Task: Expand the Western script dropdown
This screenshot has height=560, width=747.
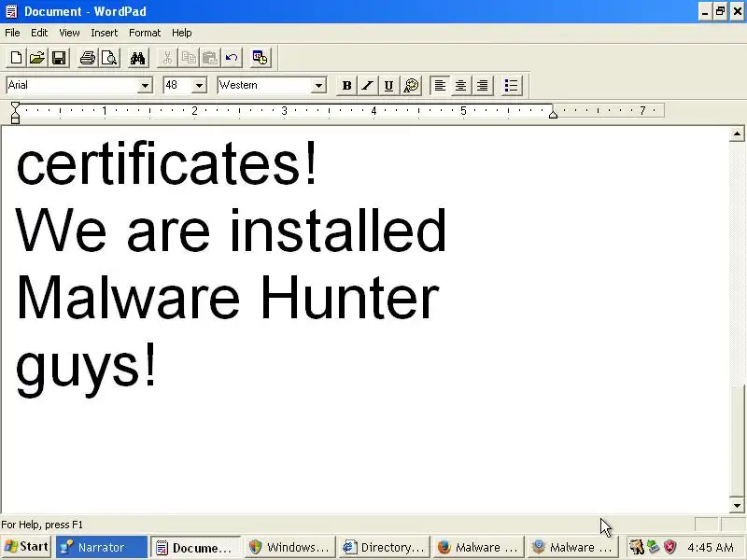Action: click(318, 86)
